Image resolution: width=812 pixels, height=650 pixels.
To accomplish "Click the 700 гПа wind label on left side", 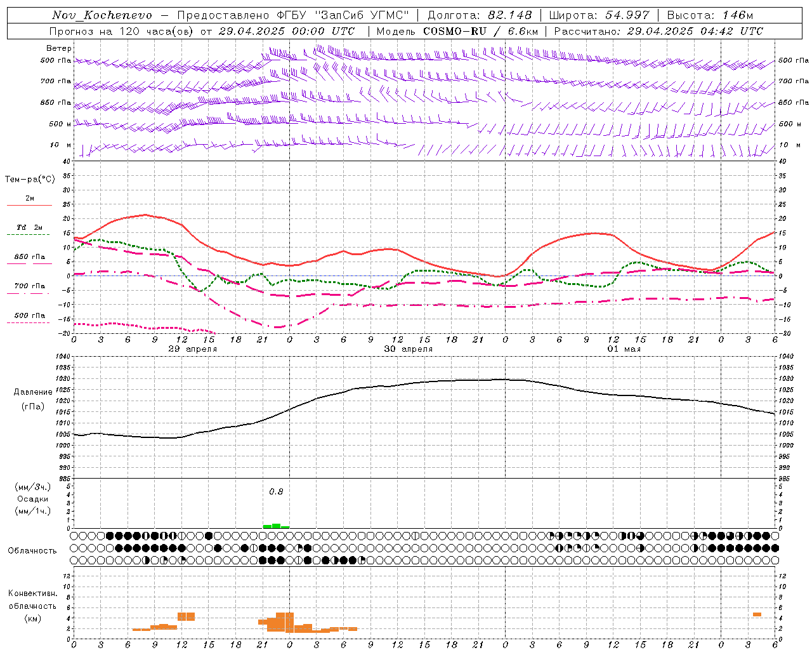I will pos(56,81).
